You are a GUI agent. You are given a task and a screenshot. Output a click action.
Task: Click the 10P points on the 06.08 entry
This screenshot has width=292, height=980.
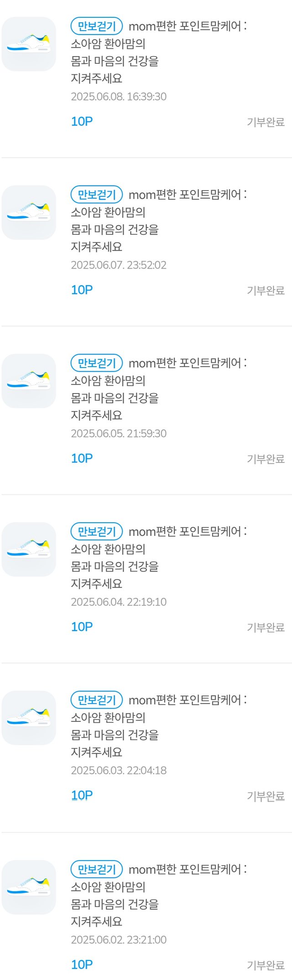point(82,121)
